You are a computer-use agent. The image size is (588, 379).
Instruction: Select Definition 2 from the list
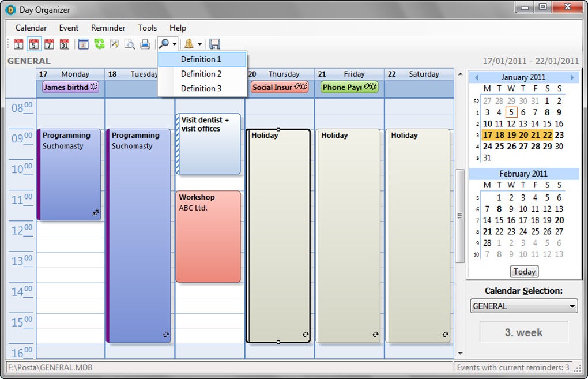(201, 73)
